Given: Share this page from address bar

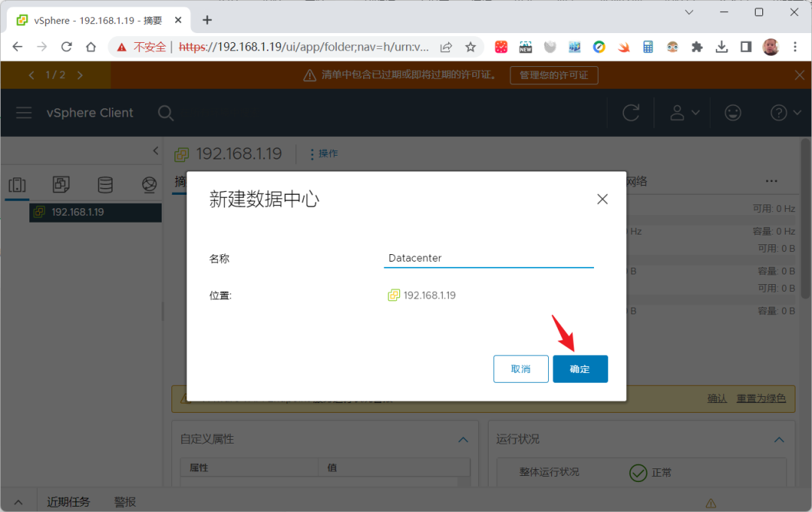Looking at the screenshot, I should point(446,47).
